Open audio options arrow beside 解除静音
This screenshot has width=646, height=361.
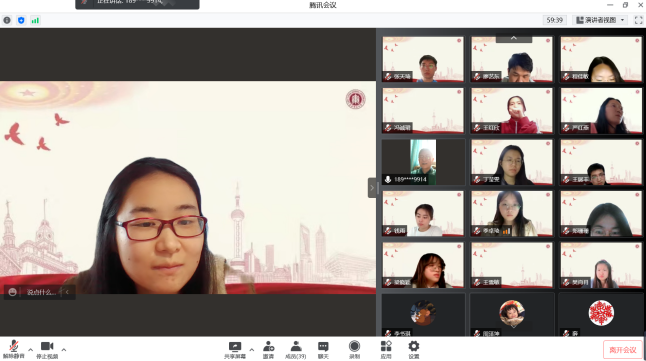coord(30,349)
